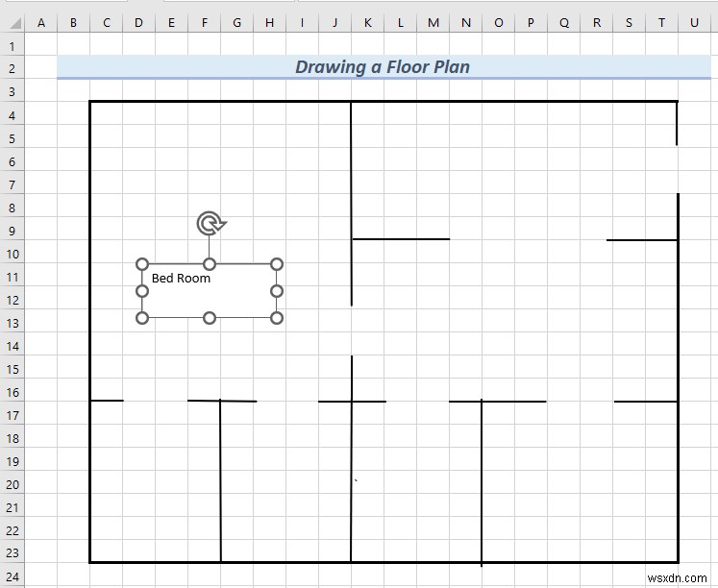Select column Q header

click(x=563, y=23)
